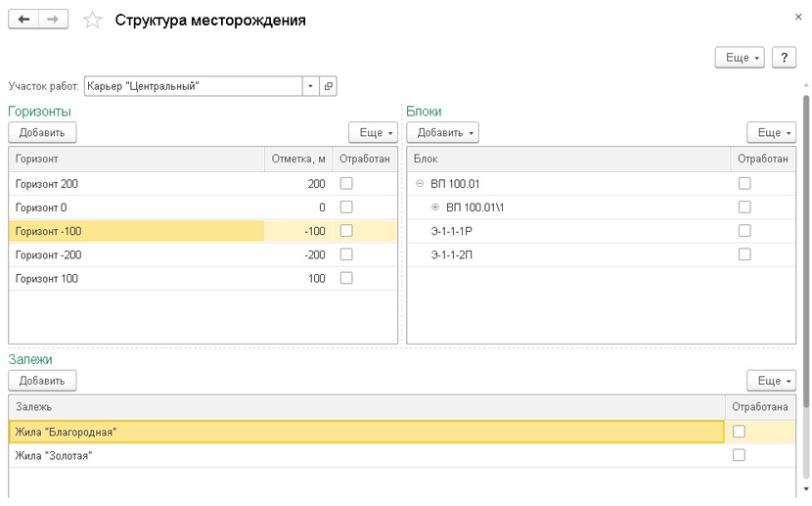
Task: Open the Еще menu in Горизонты panel
Action: pos(373,132)
